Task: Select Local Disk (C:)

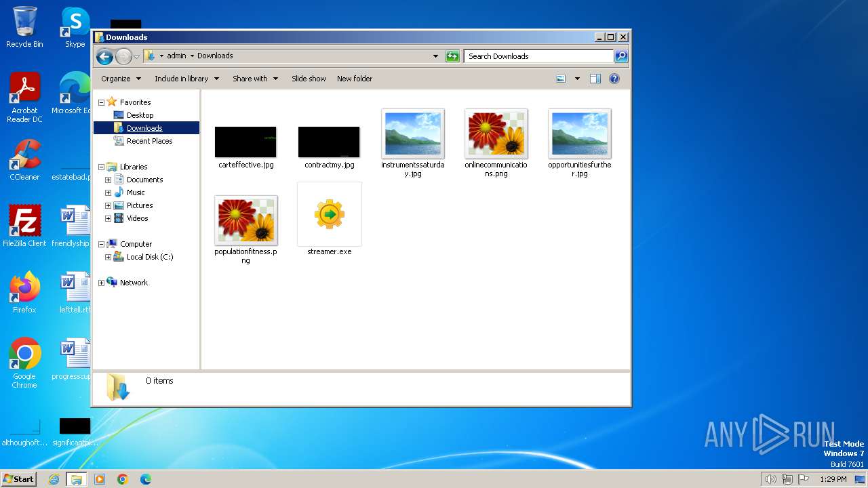Action: [149, 257]
